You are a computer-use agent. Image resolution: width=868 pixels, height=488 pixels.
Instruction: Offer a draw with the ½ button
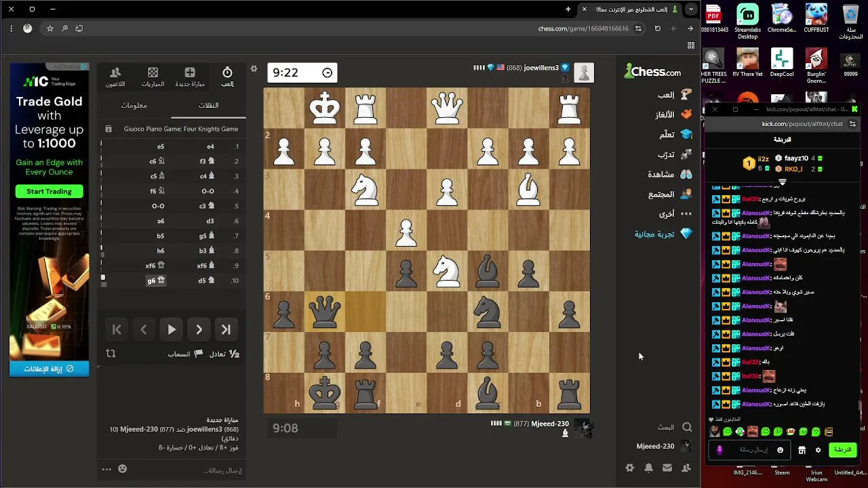[224, 354]
